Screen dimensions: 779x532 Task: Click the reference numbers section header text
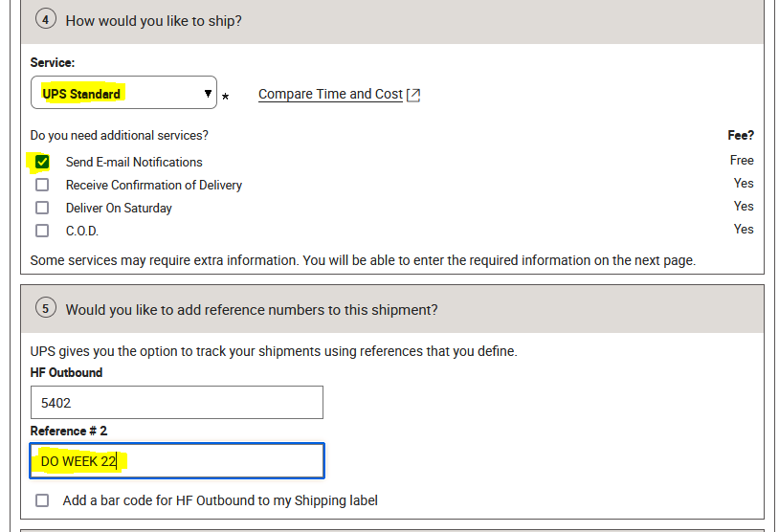coord(252,310)
